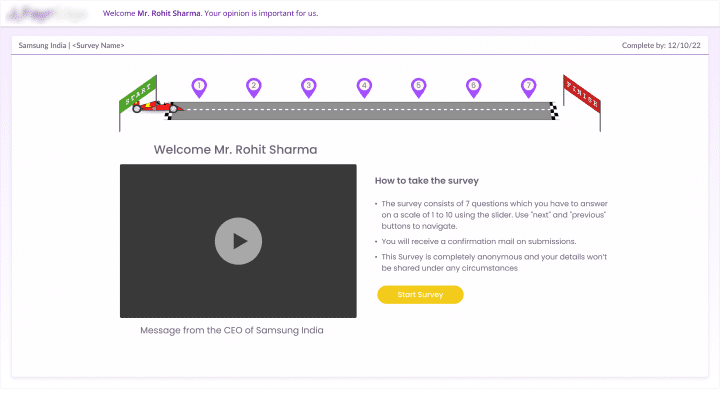Jump to question marker 1
The image size is (720, 405).
click(x=199, y=87)
